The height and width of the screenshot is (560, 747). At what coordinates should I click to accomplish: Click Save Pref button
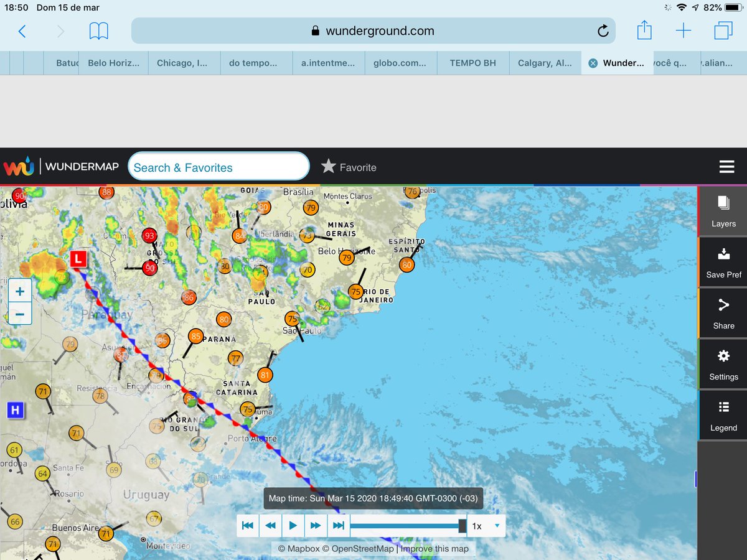723,263
